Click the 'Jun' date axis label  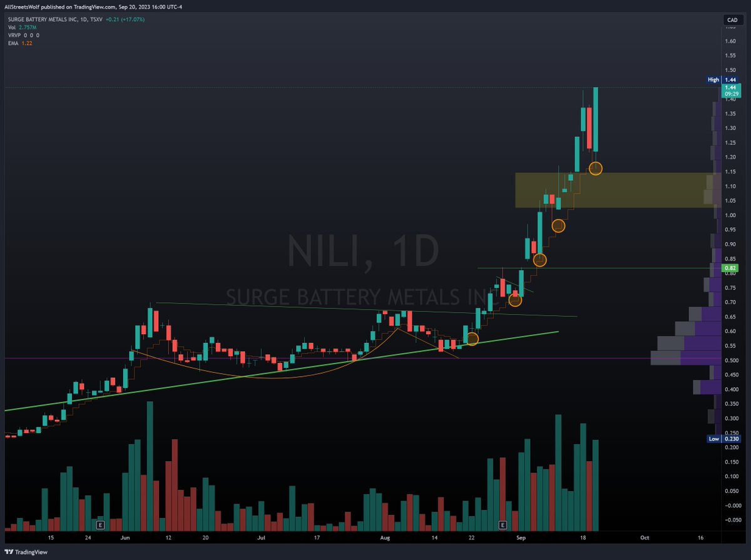125,537
